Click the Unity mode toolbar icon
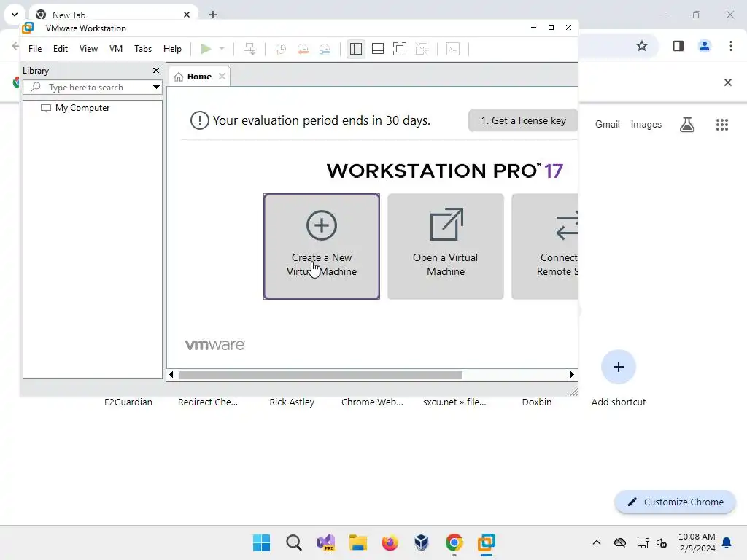Viewport: 747px width, 560px height. pyautogui.click(x=422, y=49)
